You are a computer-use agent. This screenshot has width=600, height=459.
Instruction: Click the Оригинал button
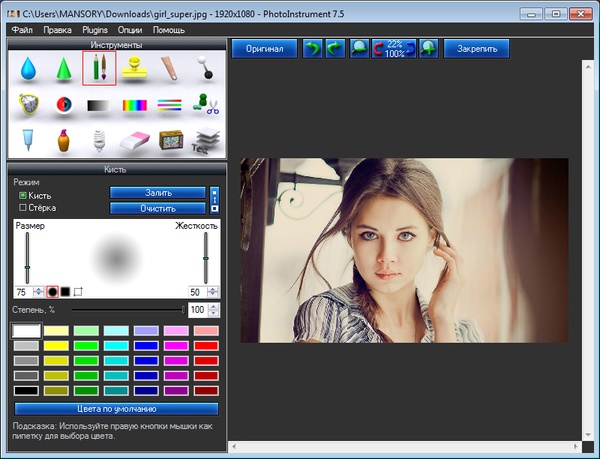(x=264, y=49)
